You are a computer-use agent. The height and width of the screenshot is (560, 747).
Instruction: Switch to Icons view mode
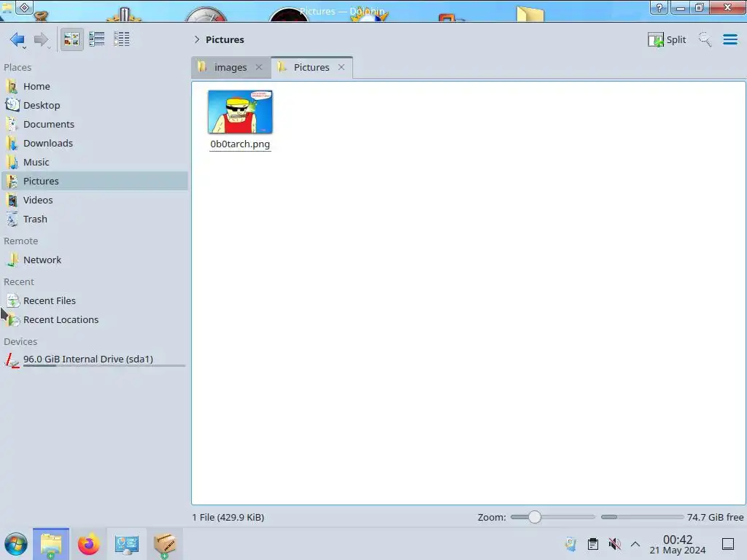(x=71, y=39)
